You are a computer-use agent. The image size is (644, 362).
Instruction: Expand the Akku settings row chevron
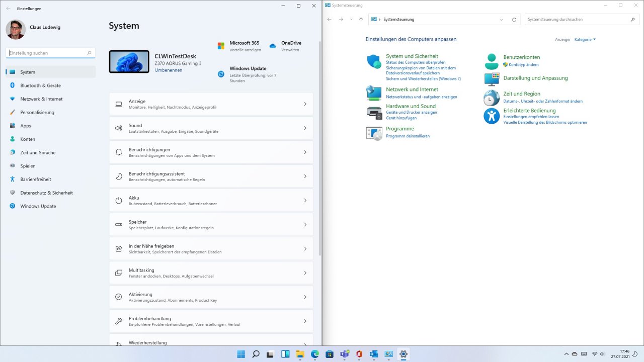point(305,201)
